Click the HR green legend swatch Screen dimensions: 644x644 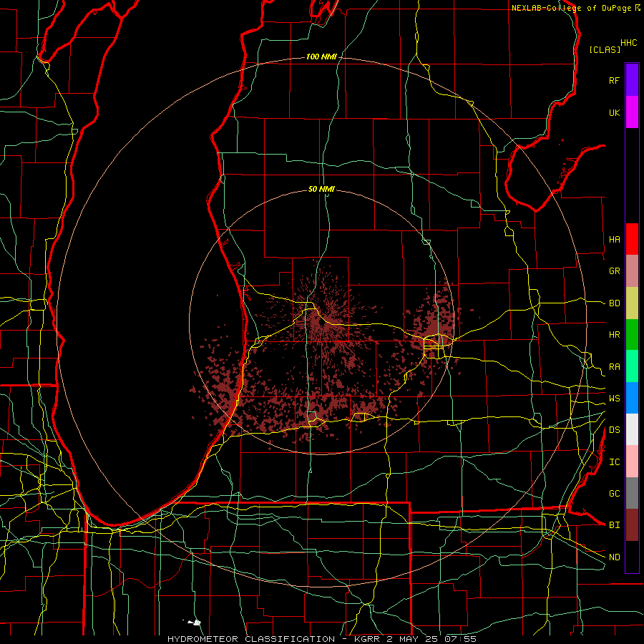click(632, 335)
